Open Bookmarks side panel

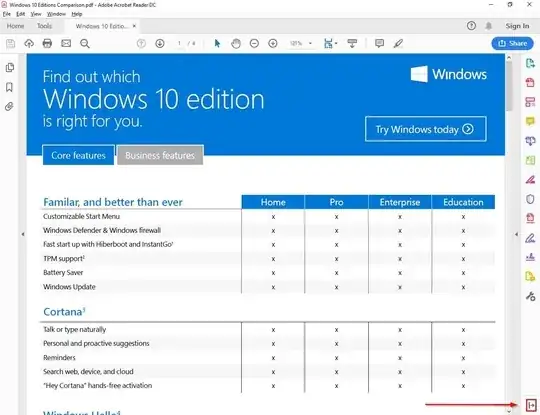[9, 87]
